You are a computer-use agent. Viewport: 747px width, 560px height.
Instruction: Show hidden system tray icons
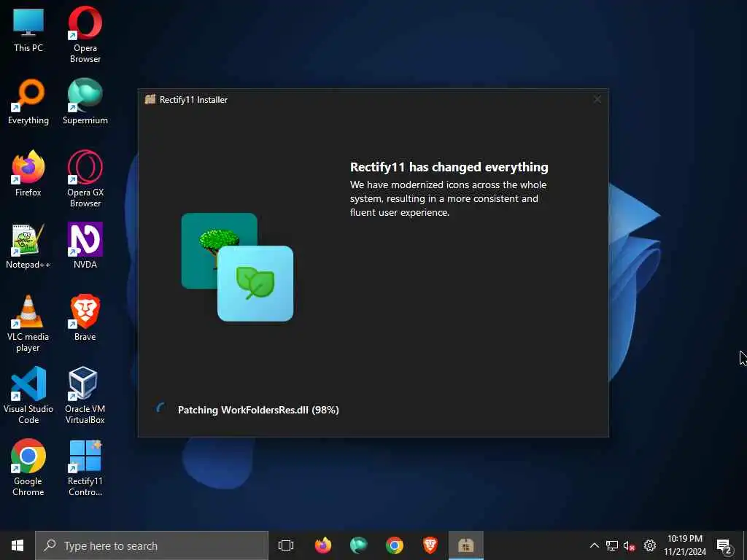click(x=594, y=545)
